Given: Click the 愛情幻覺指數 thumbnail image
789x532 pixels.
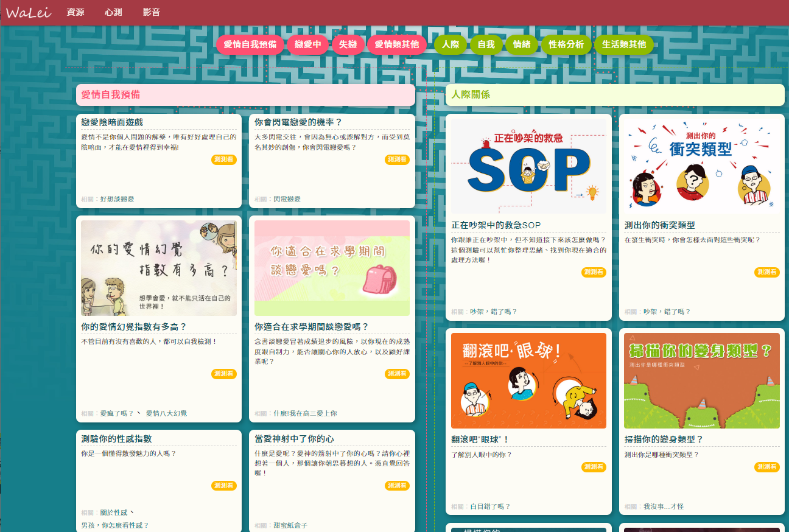Looking at the screenshot, I should coord(159,268).
